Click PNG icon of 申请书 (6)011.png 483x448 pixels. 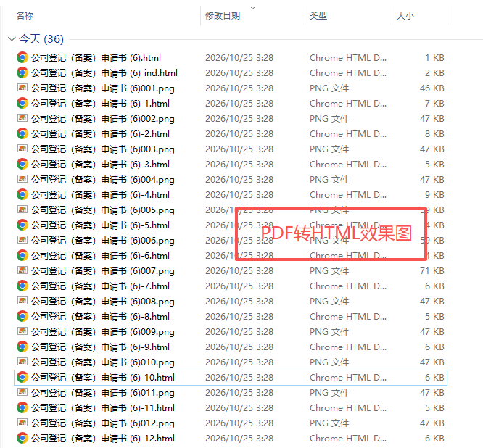(22, 393)
